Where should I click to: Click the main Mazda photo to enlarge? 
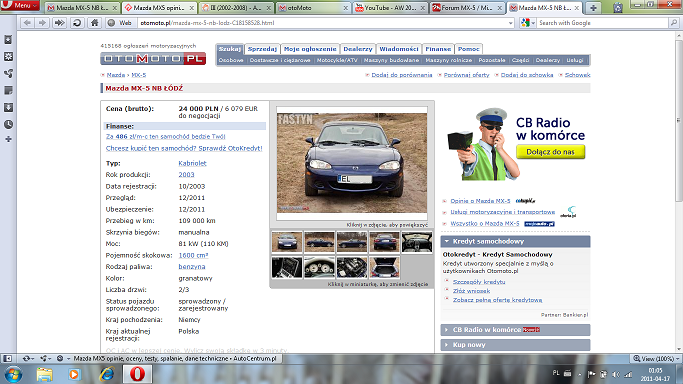(x=352, y=163)
